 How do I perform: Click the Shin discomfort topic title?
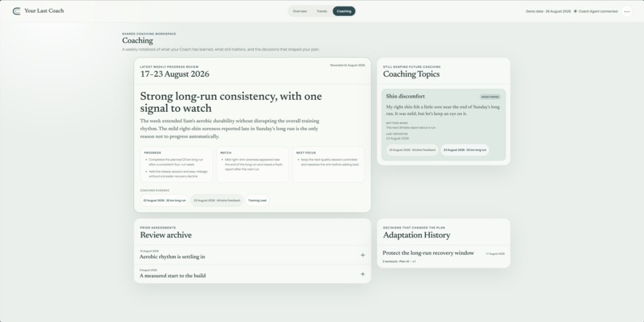tap(405, 97)
